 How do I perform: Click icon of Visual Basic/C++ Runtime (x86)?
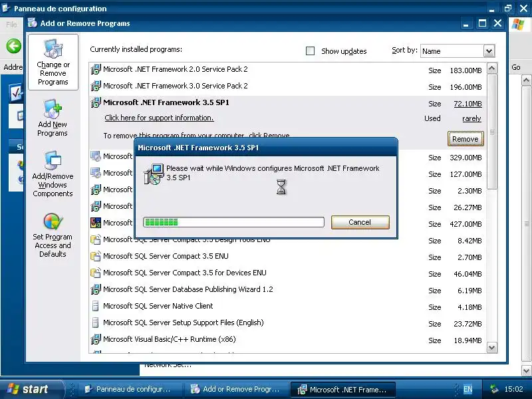(x=96, y=339)
